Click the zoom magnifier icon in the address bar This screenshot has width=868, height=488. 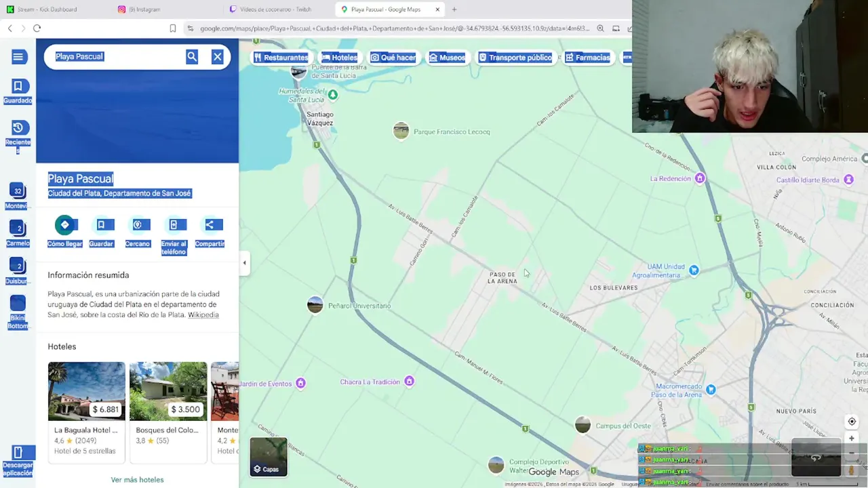600,28
